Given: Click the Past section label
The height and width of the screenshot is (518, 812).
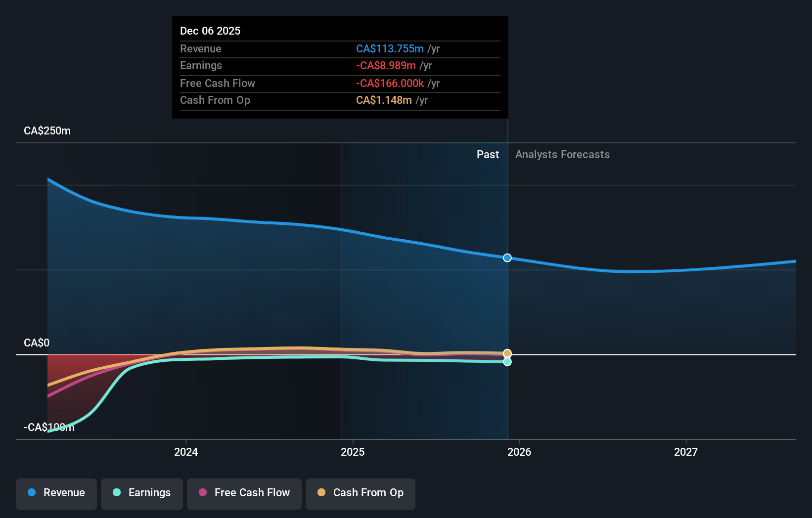Looking at the screenshot, I should click(488, 155).
